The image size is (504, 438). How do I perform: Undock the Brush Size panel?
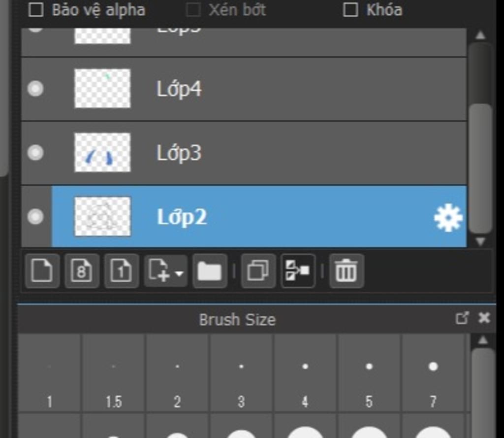(462, 318)
